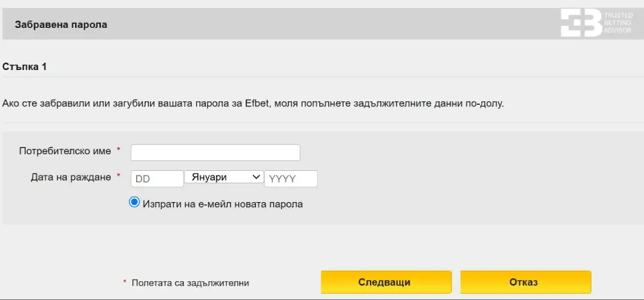Click the 'Стъпка 1' step heading

click(x=25, y=67)
